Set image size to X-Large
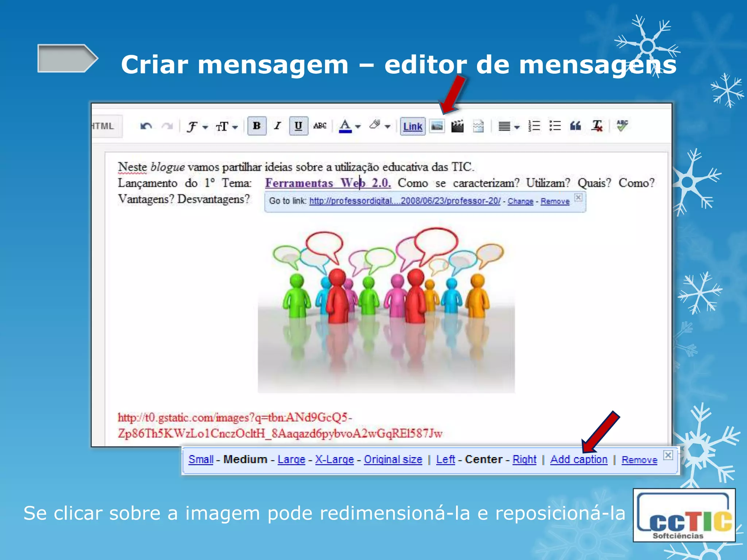 [334, 459]
